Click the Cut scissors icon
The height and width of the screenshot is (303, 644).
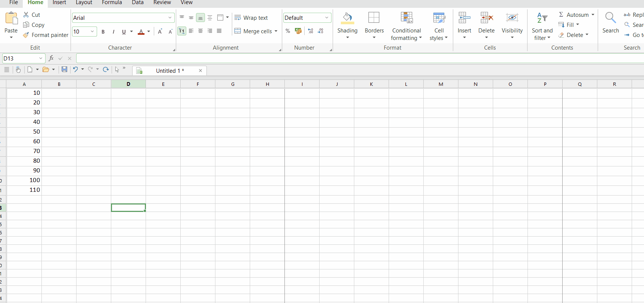tap(26, 15)
